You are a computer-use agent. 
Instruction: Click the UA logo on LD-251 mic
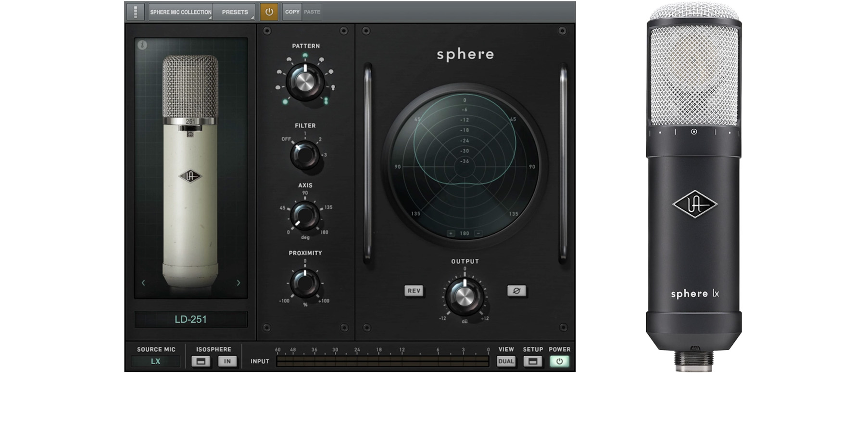pos(190,176)
